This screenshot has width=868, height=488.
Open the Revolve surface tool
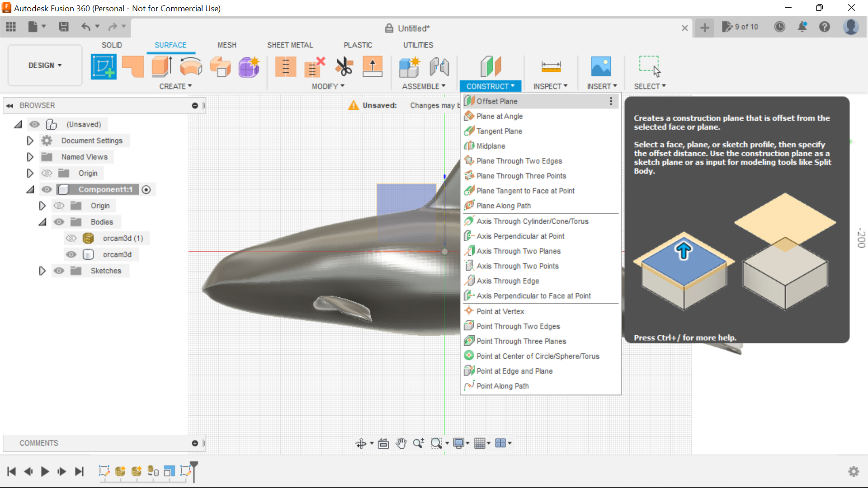pyautogui.click(x=191, y=66)
